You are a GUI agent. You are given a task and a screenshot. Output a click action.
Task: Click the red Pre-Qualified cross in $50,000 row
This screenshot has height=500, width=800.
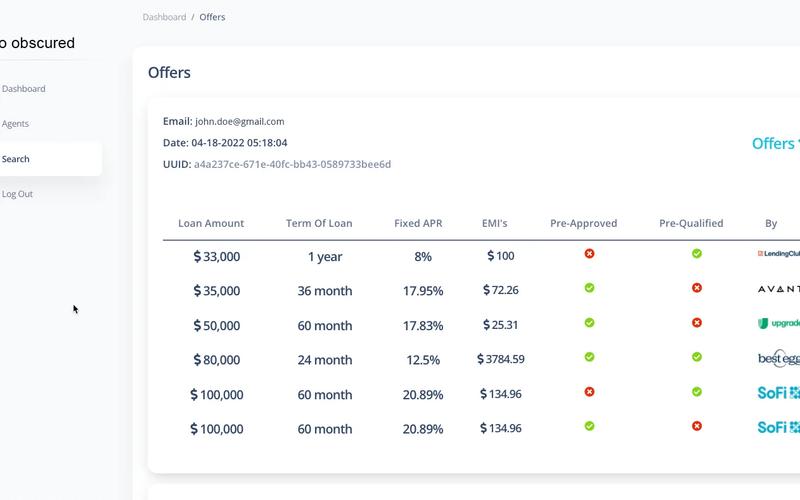[x=696, y=323]
